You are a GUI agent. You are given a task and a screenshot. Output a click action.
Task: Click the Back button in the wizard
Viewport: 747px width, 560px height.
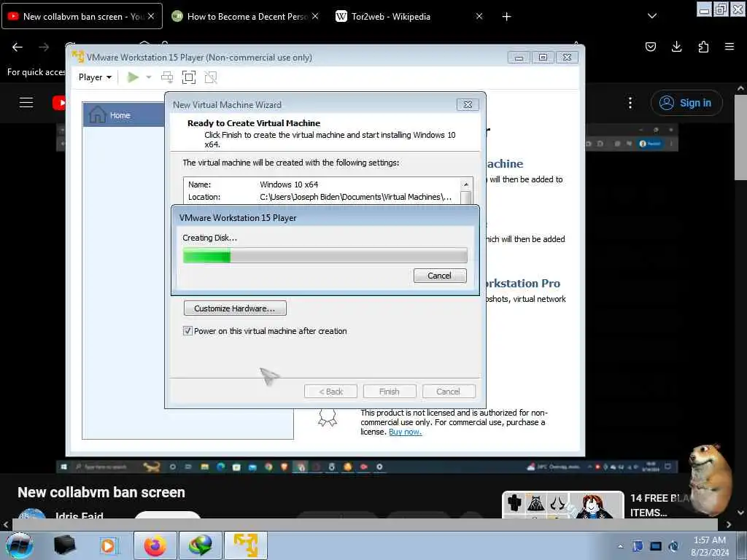click(x=330, y=392)
